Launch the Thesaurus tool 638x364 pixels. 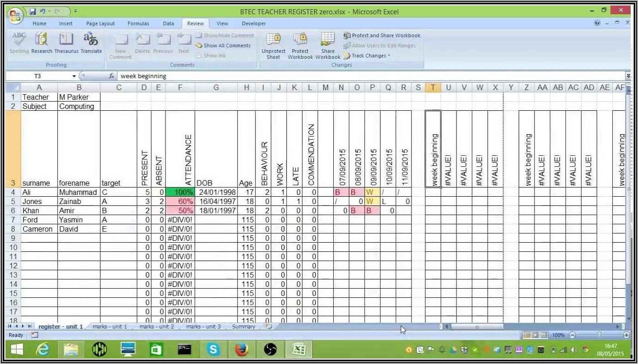[x=66, y=43]
